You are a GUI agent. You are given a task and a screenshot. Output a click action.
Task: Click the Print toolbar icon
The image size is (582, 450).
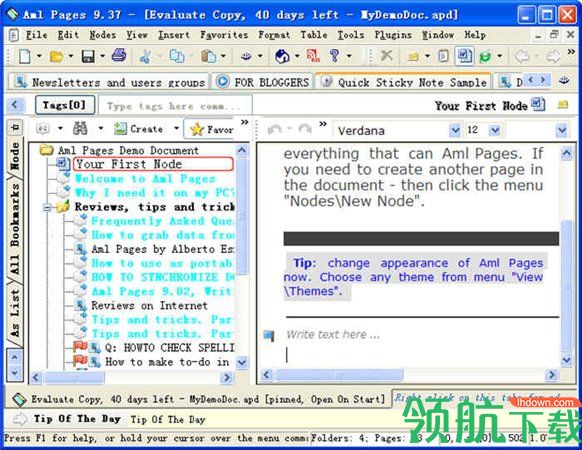point(119,55)
